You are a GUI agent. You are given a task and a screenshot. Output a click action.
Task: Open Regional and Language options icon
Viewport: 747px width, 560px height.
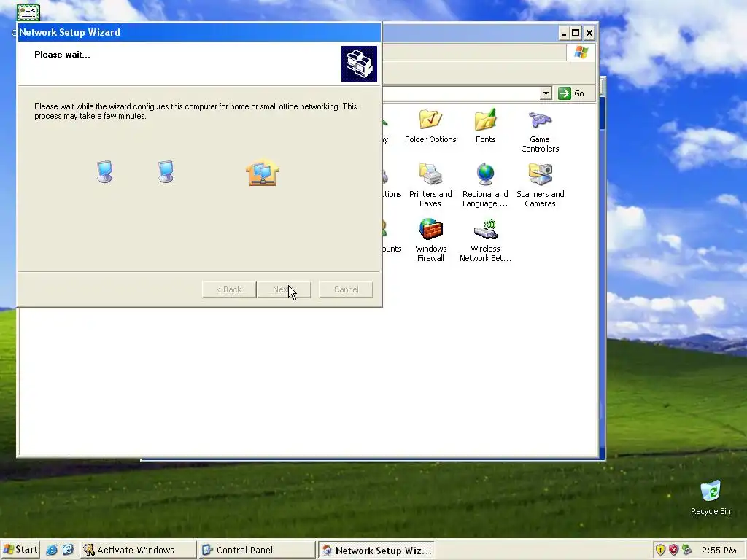485,186
